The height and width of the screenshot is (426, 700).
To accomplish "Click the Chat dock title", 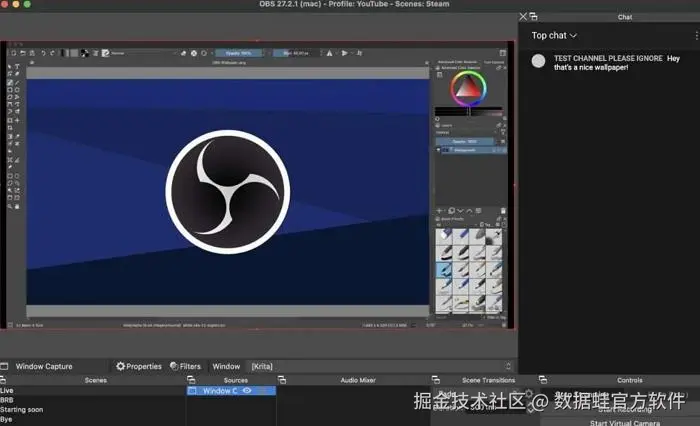I will click(625, 17).
